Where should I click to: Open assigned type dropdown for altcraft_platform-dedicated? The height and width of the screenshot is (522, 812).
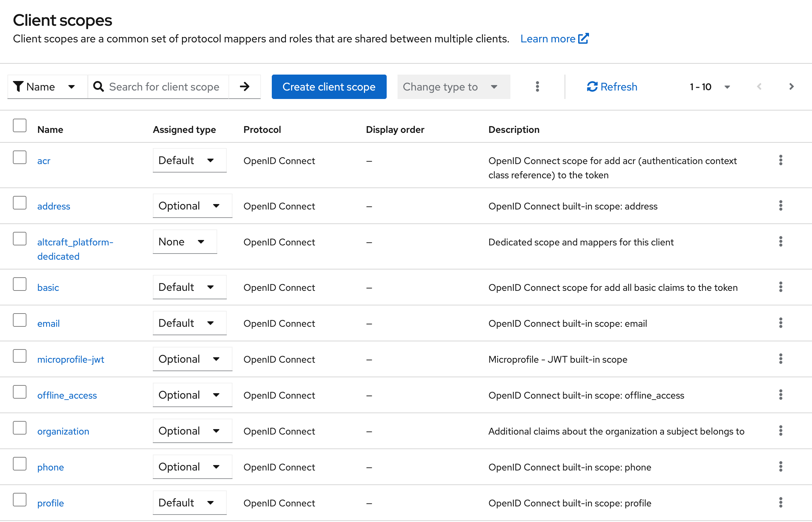[x=185, y=242]
